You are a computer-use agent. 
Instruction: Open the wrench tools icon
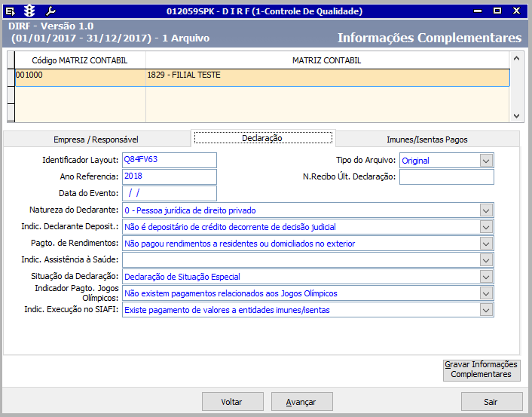click(x=50, y=11)
